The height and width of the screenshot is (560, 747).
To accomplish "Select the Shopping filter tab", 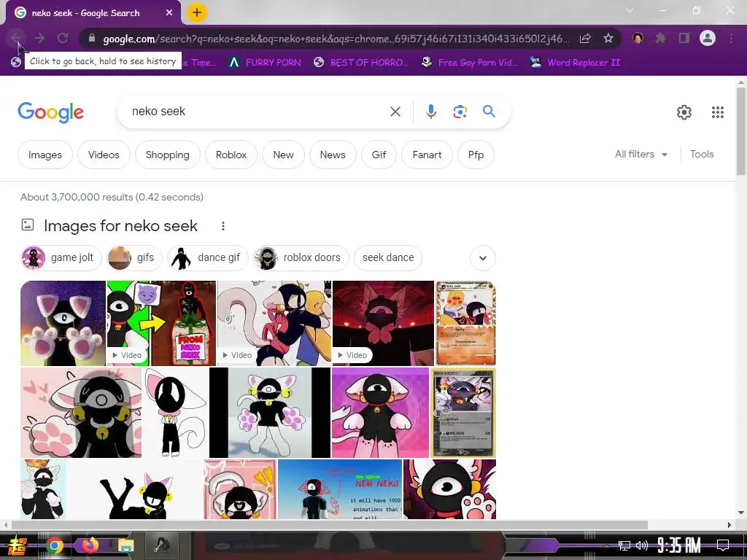I will [x=167, y=155].
